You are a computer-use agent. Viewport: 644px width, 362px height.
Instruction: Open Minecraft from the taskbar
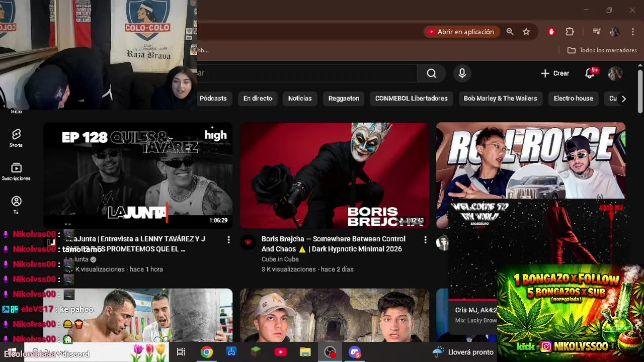click(256, 352)
